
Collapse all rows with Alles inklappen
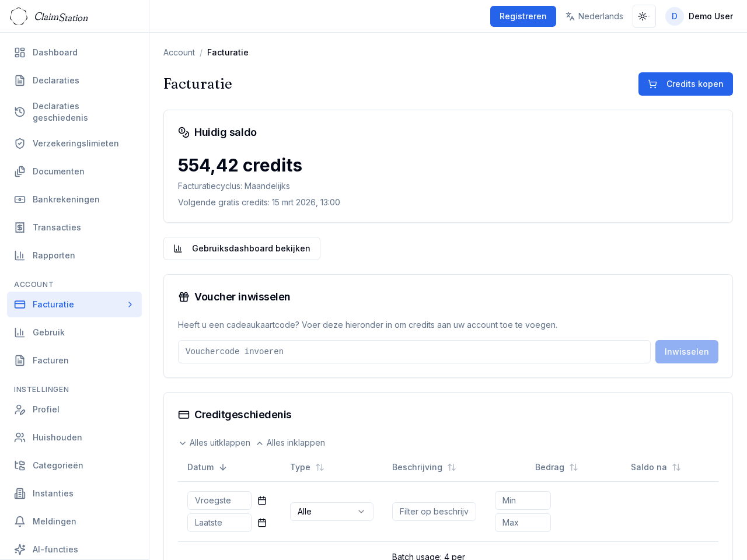[x=291, y=443]
